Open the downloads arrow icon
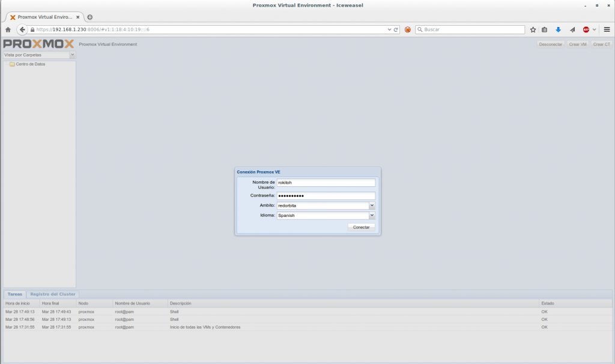 pos(558,29)
